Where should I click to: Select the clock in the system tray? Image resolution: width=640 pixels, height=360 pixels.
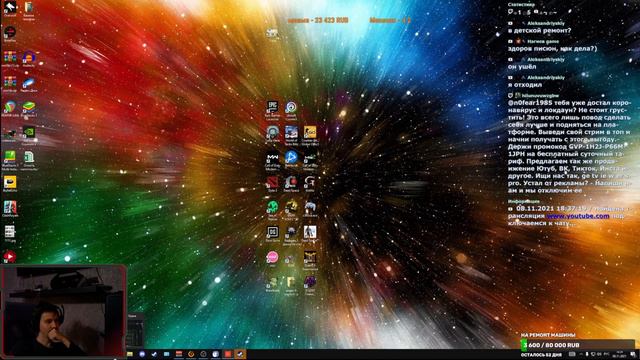[620, 354]
